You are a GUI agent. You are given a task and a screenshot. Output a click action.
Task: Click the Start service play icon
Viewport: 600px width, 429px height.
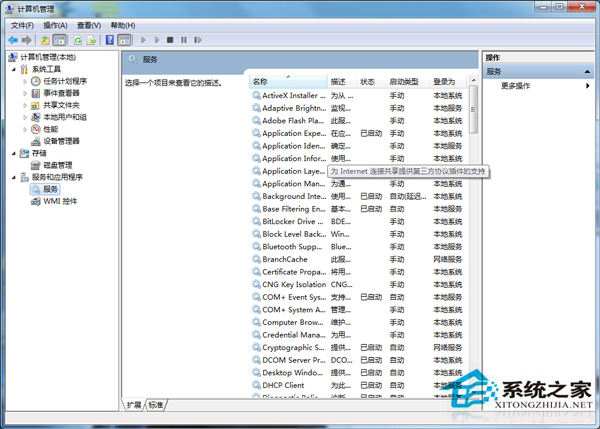point(143,40)
